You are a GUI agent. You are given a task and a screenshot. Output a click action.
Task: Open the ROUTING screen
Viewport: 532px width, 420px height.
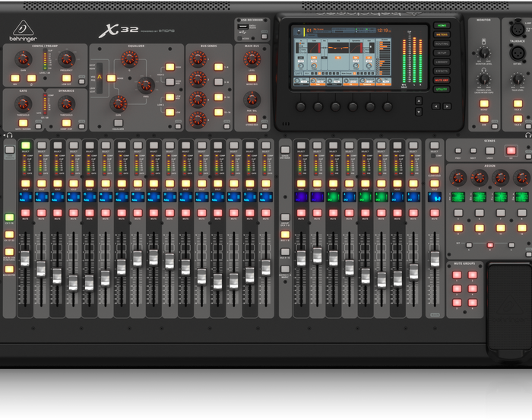tap(442, 44)
